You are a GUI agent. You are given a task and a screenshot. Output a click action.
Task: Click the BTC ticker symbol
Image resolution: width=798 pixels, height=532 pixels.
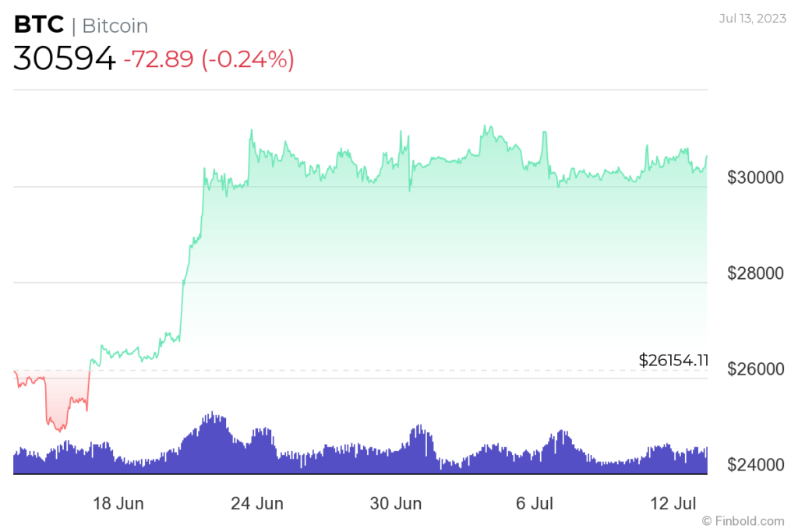pos(39,25)
